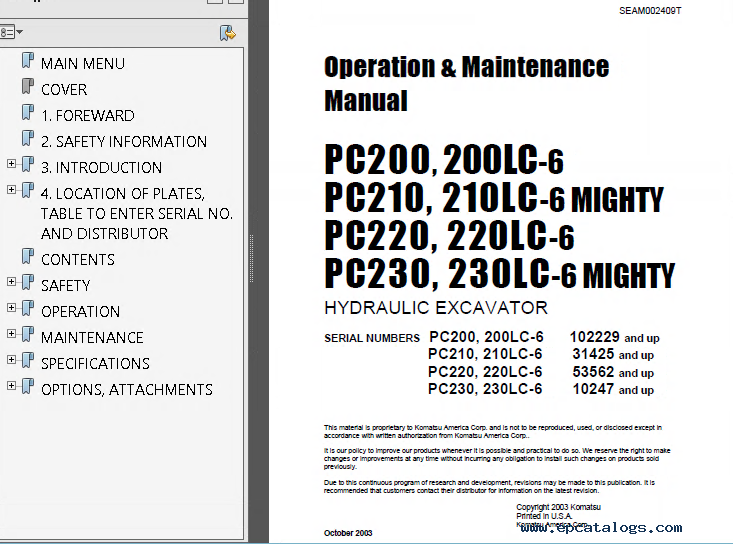
Task: Click the 2. SAFETY INFORMATION bookmark icon
Action: point(28,139)
